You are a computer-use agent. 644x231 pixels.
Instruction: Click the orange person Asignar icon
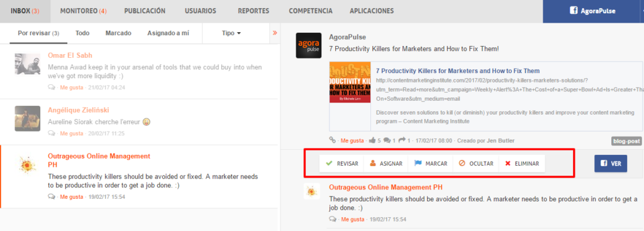point(373,164)
